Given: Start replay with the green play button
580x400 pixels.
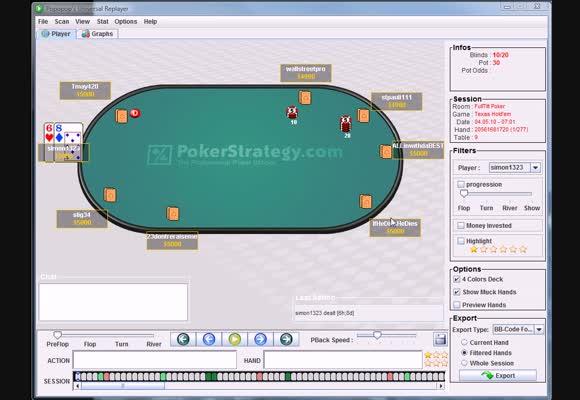Looking at the screenshot, I should pyautogui.click(x=235, y=339).
